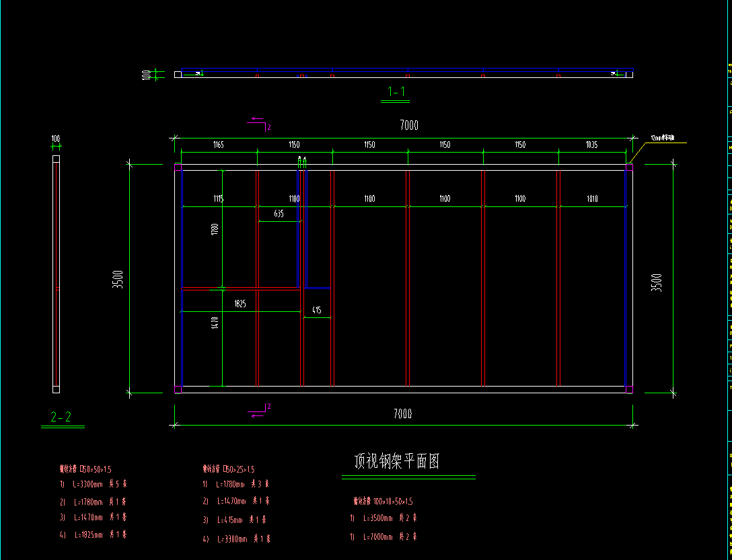Select the 2-2 section view label
Image resolution: width=732 pixels, height=560 pixels.
coord(62,417)
